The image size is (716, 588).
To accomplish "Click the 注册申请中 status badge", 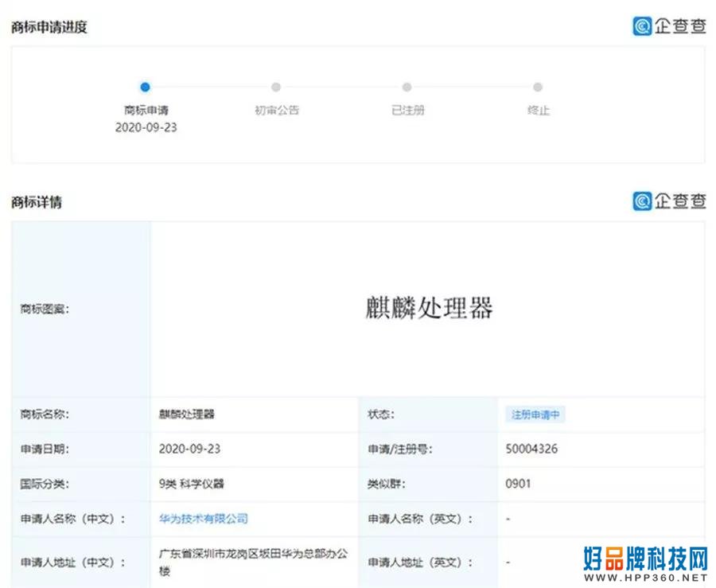I will pyautogui.click(x=535, y=415).
